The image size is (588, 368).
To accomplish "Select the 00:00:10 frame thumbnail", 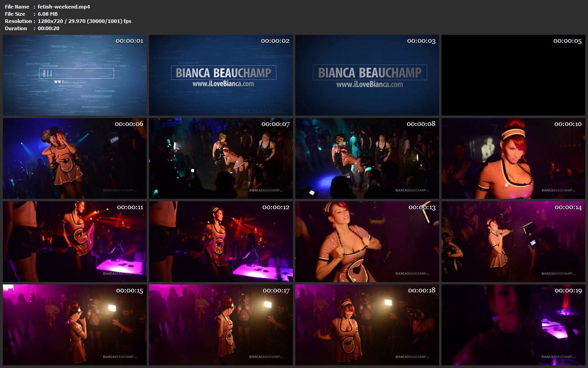I will (513, 159).
